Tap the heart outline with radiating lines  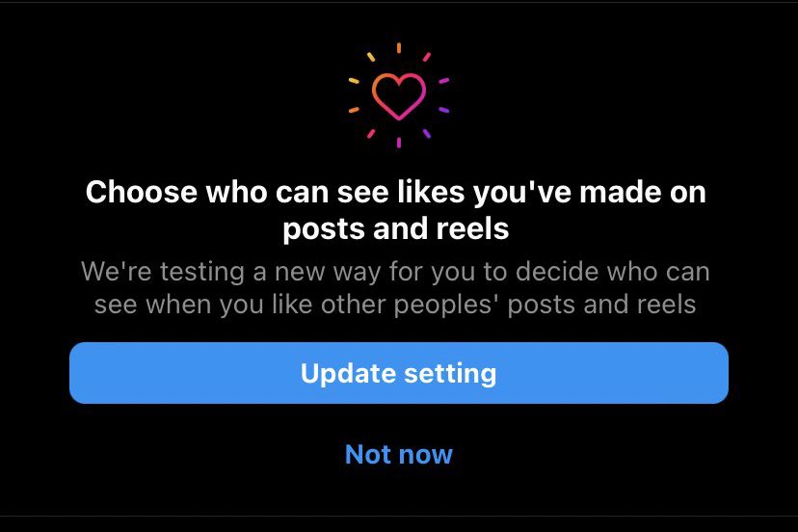[x=399, y=95]
